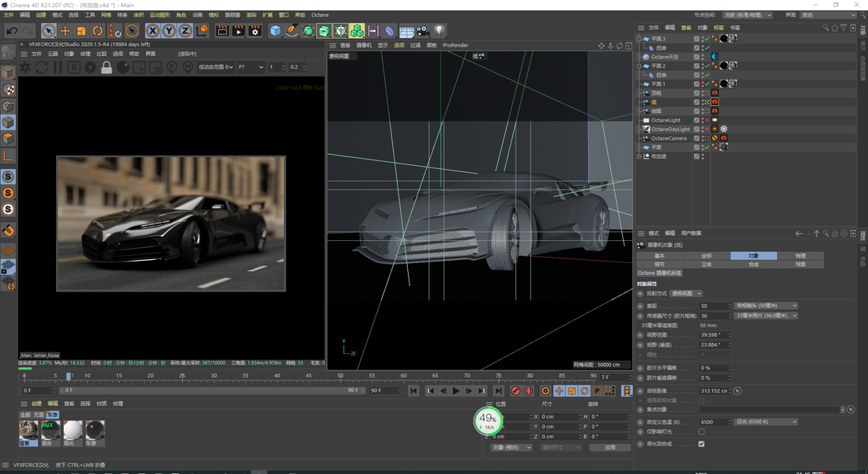868x474 pixels.
Task: Select the first material thumbnail in material manager
Action: (28, 429)
